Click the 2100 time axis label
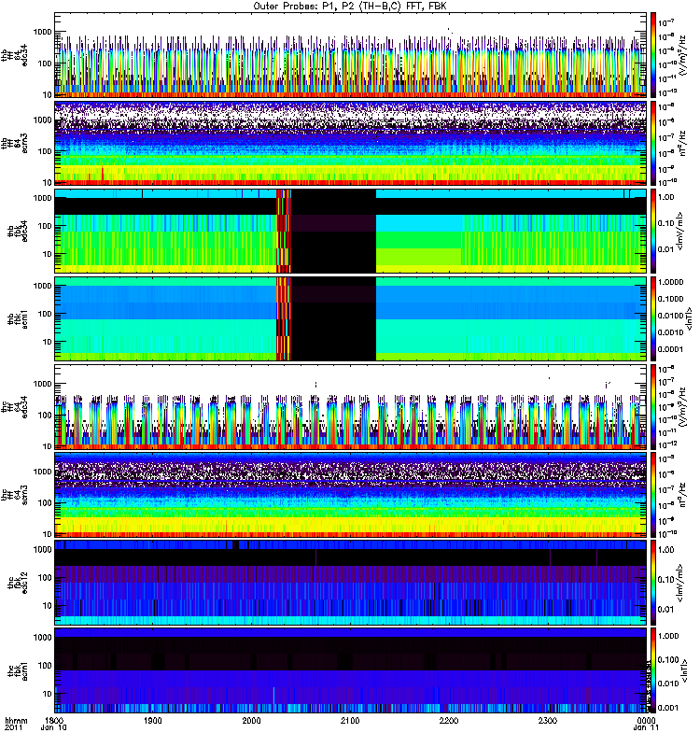Viewport: 700px width, 747px height. point(350,721)
